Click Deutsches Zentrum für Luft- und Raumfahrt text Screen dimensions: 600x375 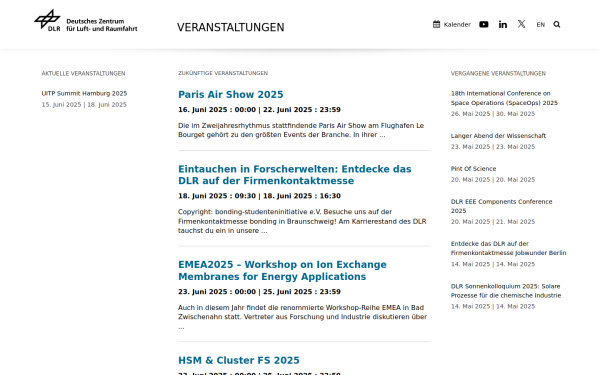pyautogui.click(x=102, y=25)
